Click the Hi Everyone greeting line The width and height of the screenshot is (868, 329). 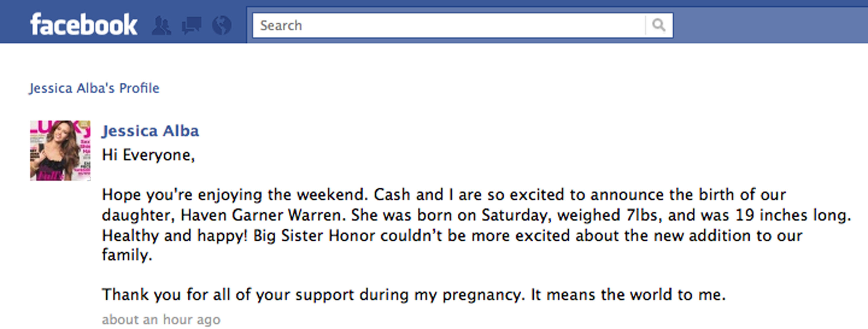coord(148,155)
